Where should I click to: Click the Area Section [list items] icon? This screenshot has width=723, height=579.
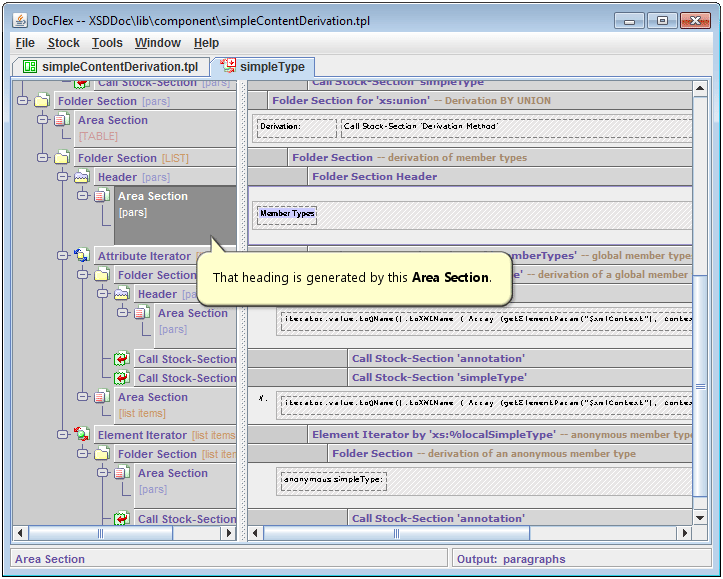coord(102,397)
